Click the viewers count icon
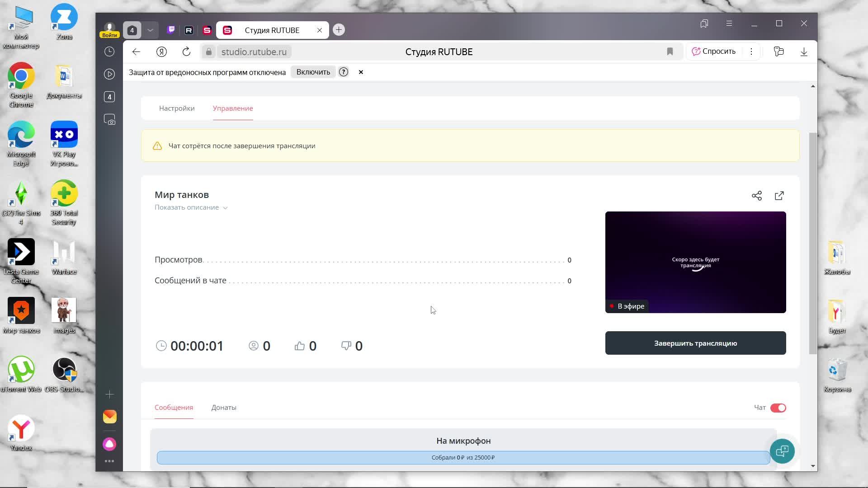Viewport: 868px width, 488px height. [x=254, y=346]
